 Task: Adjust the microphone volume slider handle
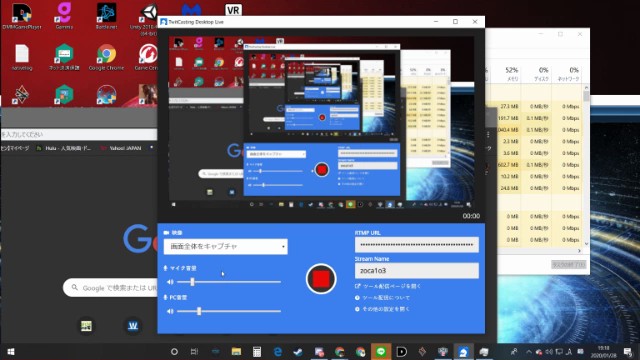click(x=192, y=282)
